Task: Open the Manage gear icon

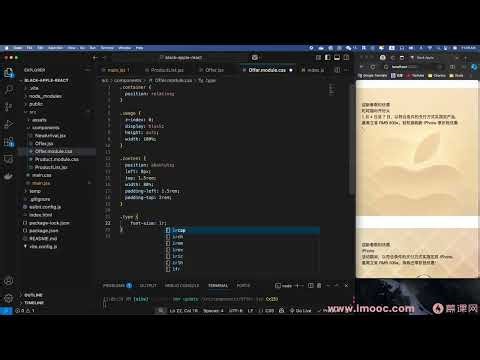Action: (9, 298)
